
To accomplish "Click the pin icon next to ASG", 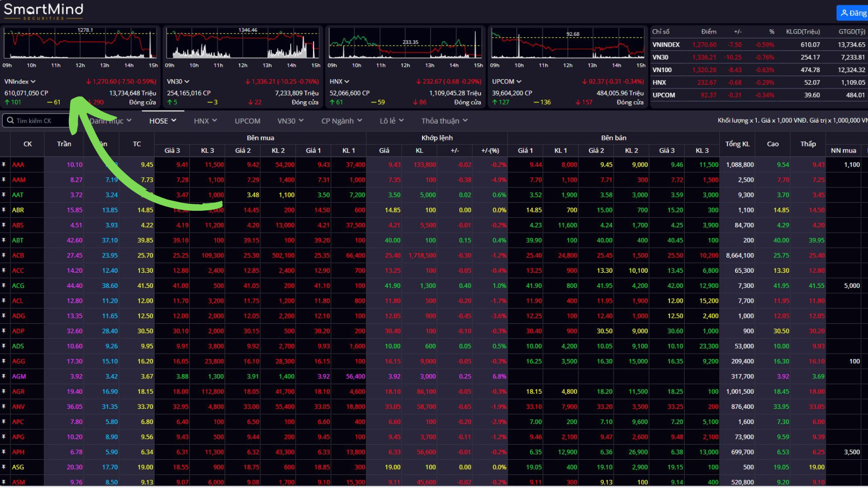I will pyautogui.click(x=4, y=467).
